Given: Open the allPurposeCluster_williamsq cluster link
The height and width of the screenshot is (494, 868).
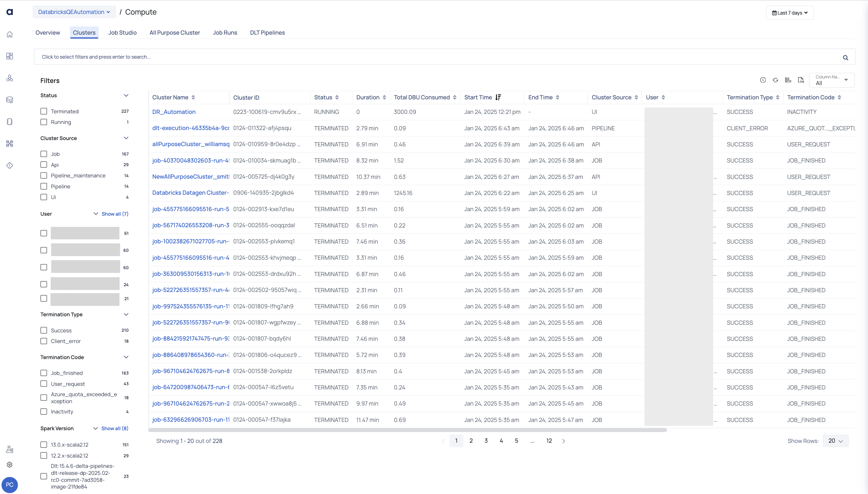Looking at the screenshot, I should tap(190, 144).
